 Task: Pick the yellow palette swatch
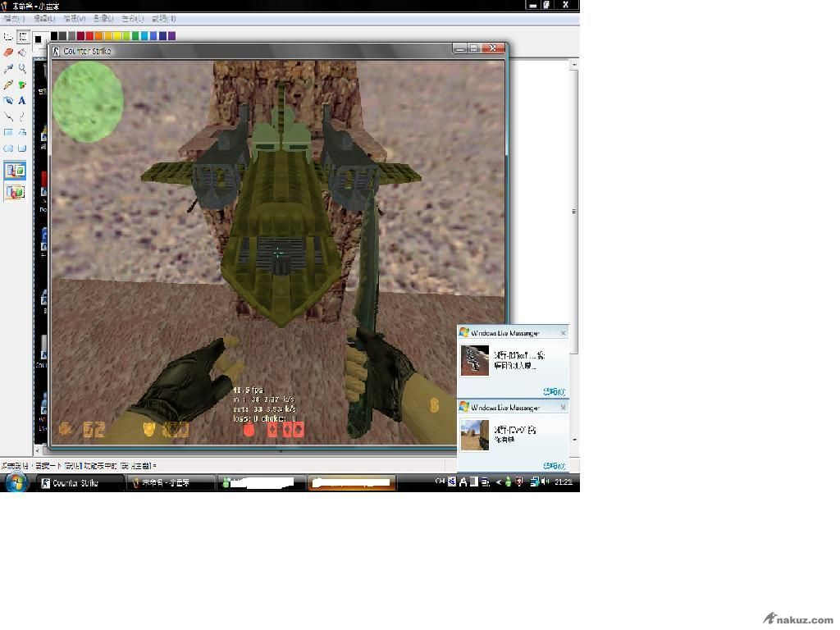pyautogui.click(x=116, y=36)
